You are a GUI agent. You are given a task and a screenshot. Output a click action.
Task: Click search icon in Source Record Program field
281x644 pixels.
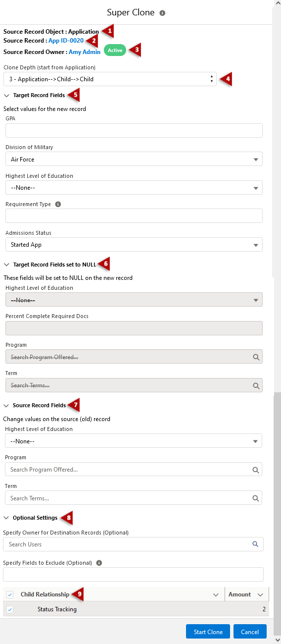[255, 470]
